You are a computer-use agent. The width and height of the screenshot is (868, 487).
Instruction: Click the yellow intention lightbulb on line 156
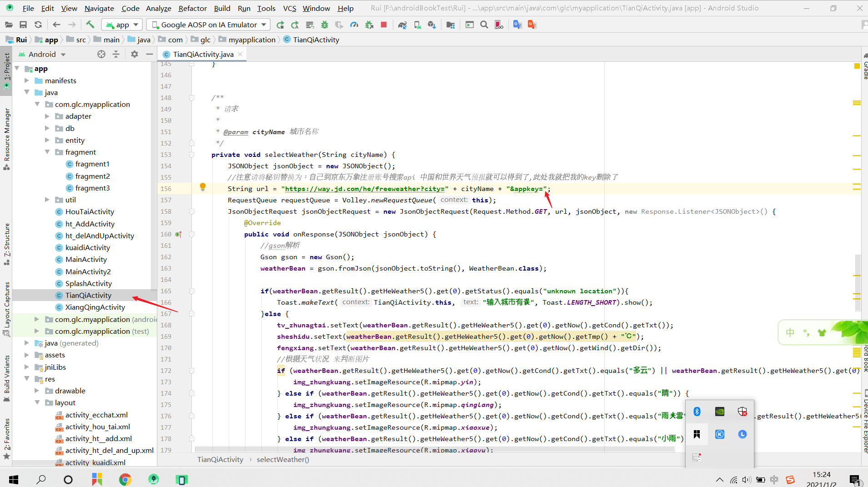[203, 187]
